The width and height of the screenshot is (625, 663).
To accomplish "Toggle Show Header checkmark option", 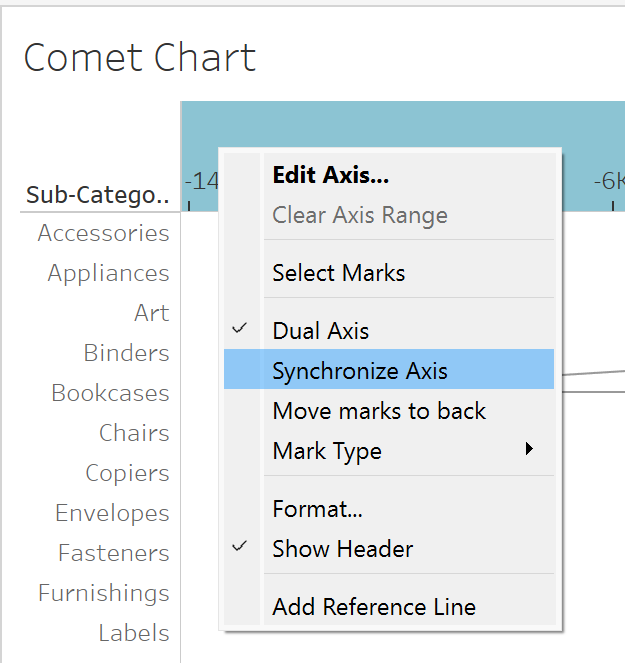I will 342,549.
